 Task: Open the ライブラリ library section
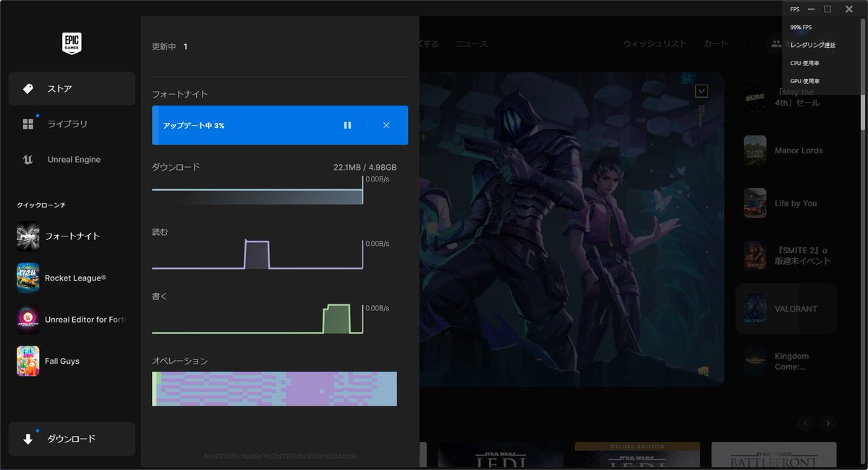pyautogui.click(x=72, y=124)
